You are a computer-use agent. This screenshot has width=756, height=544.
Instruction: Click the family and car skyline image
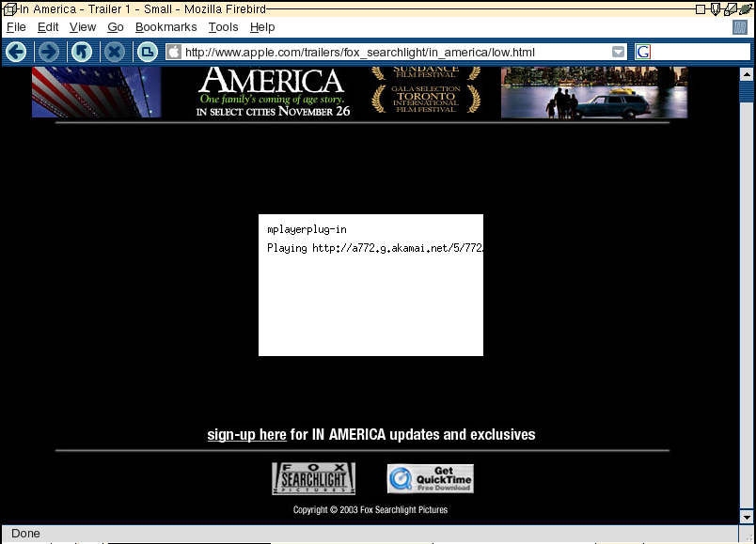[594, 92]
